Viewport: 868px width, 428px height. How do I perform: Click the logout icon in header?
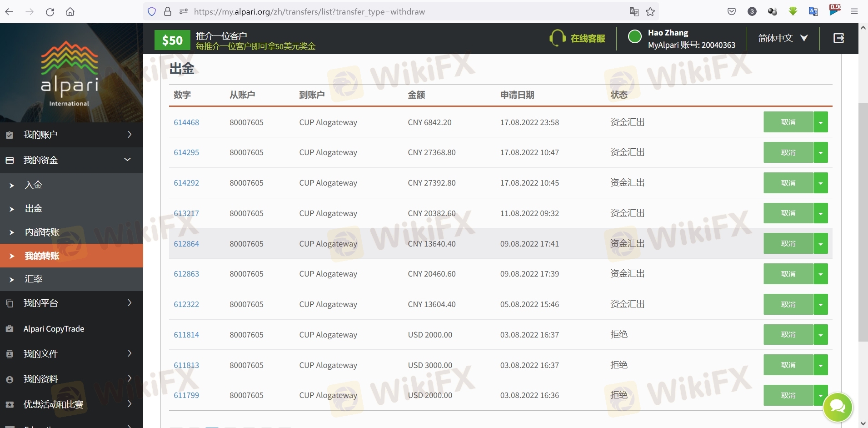pos(838,38)
